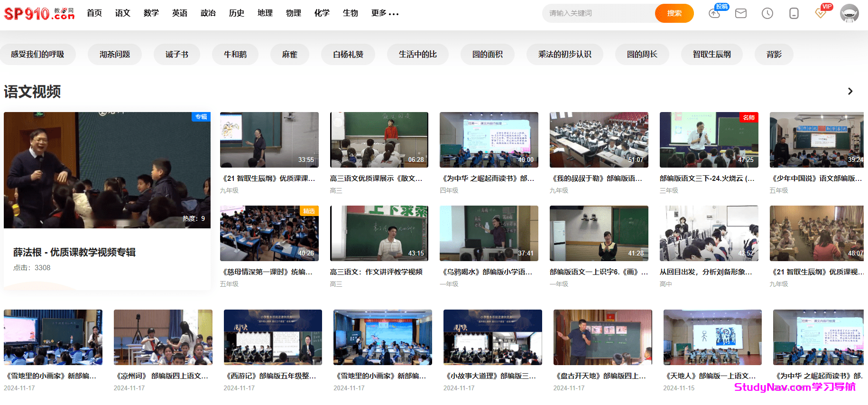The image size is (868, 405).
Task: Click the robot user avatar
Action: pyautogui.click(x=849, y=13)
